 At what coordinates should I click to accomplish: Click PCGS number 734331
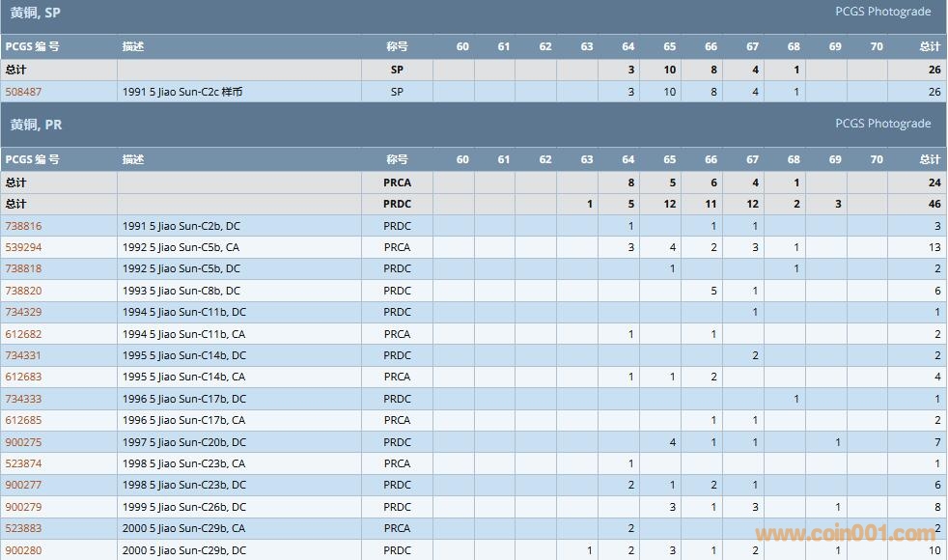[x=24, y=355]
